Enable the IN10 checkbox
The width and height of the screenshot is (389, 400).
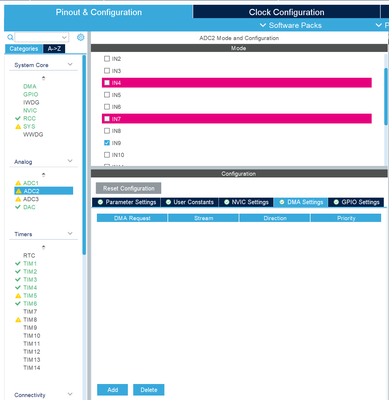click(107, 155)
